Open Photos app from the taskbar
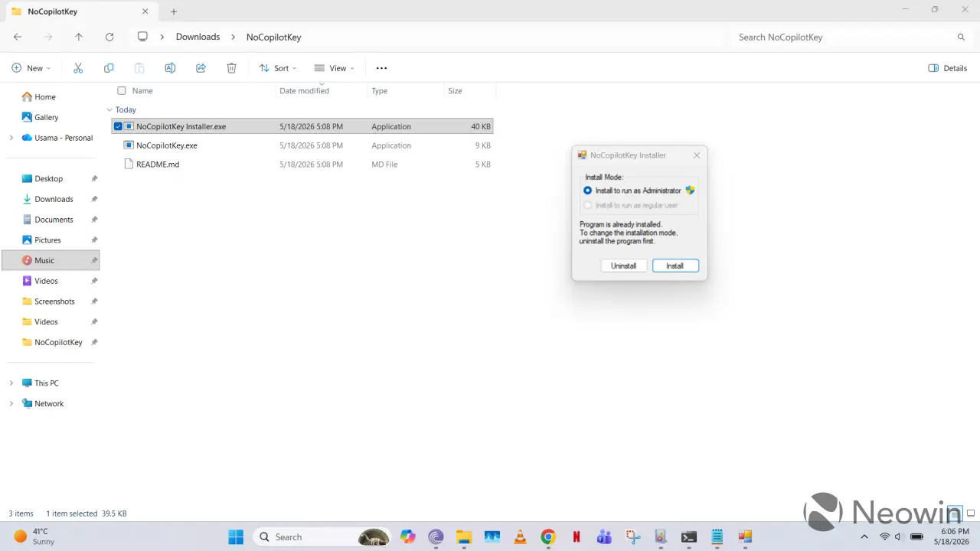Image resolution: width=980 pixels, height=551 pixels. click(x=492, y=536)
